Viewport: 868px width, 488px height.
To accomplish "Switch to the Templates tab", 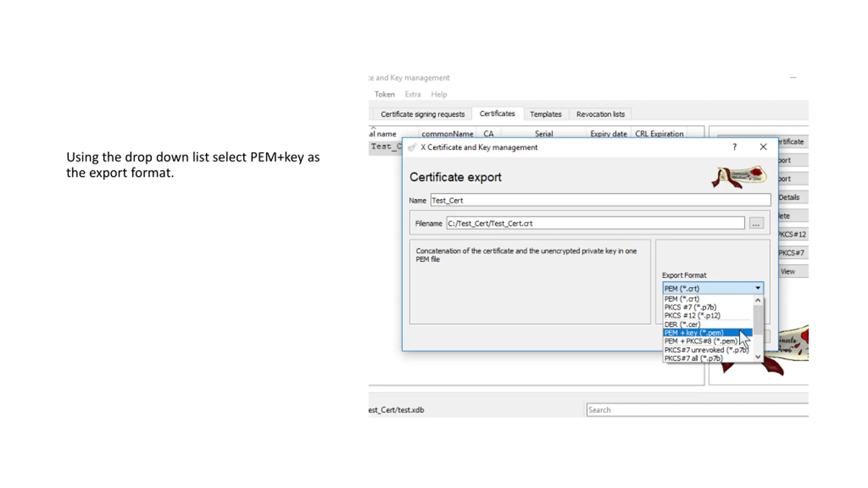I will (546, 114).
